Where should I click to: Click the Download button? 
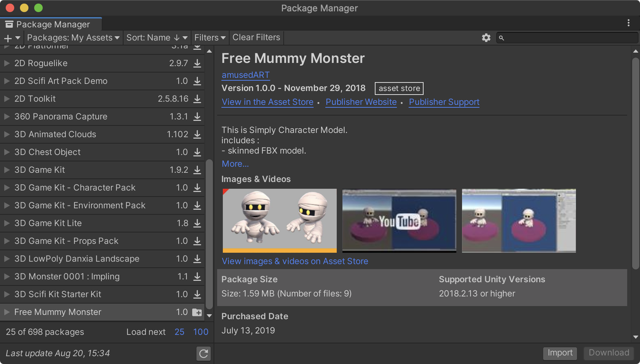pyautogui.click(x=609, y=353)
